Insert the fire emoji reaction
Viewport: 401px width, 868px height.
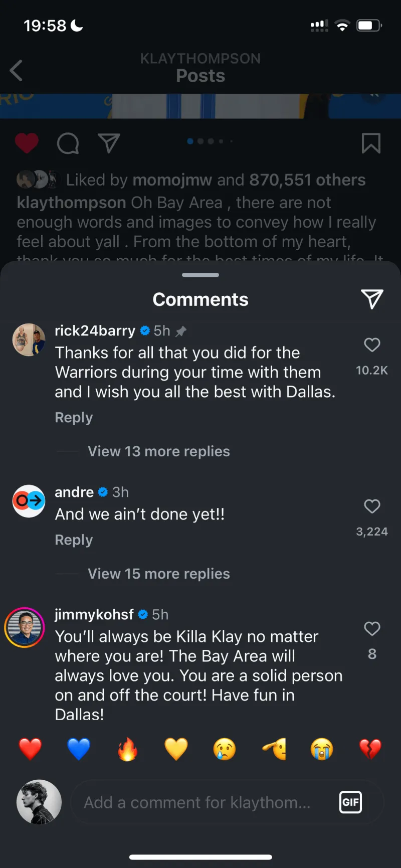point(127,749)
